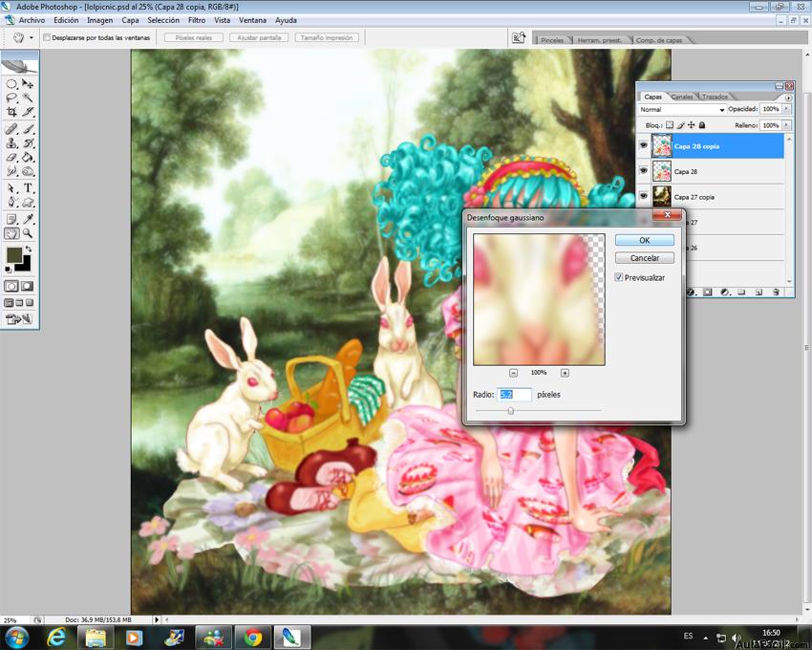This screenshot has width=812, height=650.
Task: Select the Move tool
Action: (x=28, y=84)
